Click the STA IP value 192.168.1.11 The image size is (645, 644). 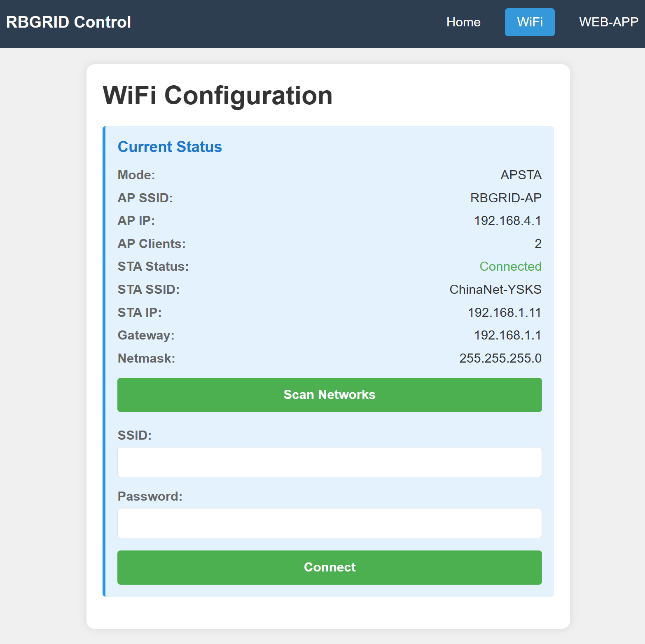[504, 313]
